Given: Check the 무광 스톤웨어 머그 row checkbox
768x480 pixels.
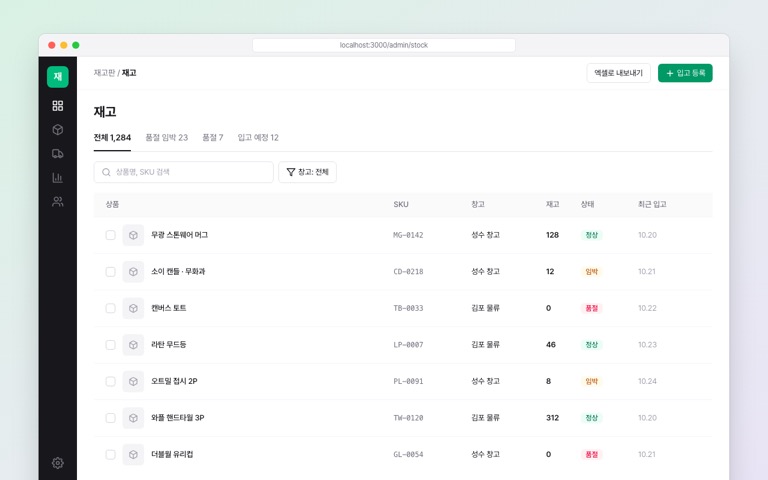Looking at the screenshot, I should tap(111, 235).
